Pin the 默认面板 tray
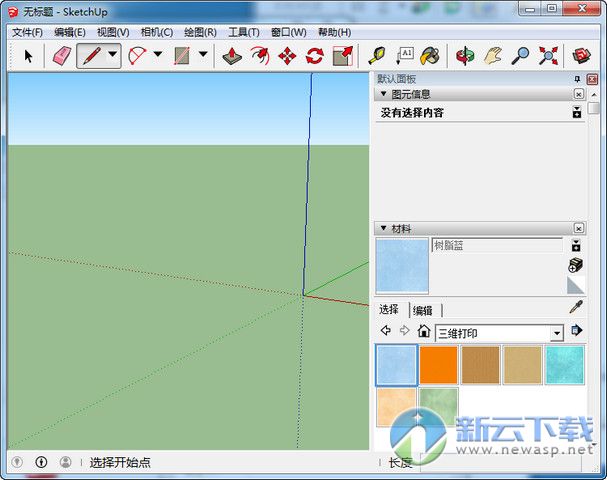The height and width of the screenshot is (480, 607). tap(577, 79)
